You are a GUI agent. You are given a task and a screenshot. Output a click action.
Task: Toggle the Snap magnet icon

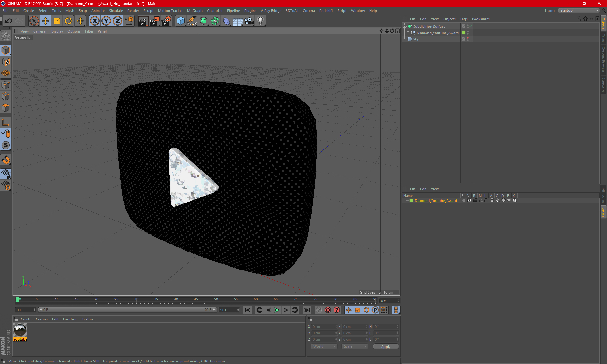click(6, 160)
